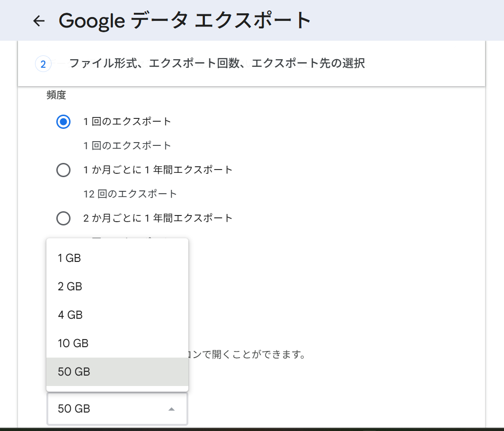Viewport: 504px width, 431px height.
Task: Click the step 2 number badge
Action: click(x=43, y=64)
